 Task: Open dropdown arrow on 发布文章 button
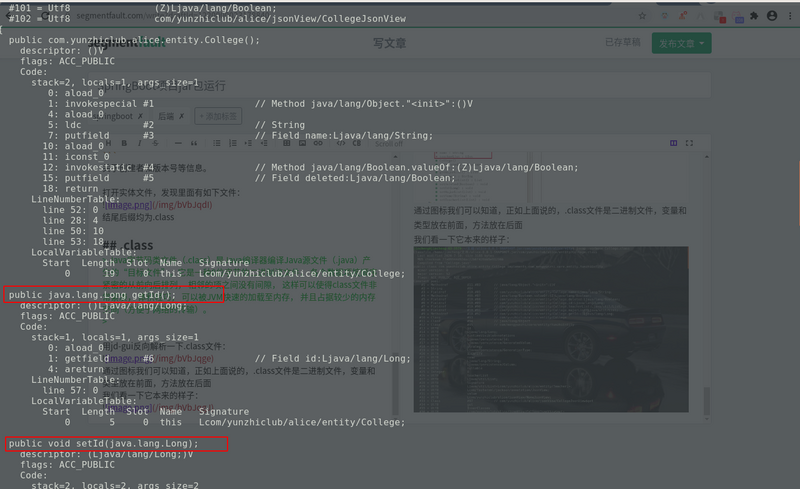pos(702,43)
